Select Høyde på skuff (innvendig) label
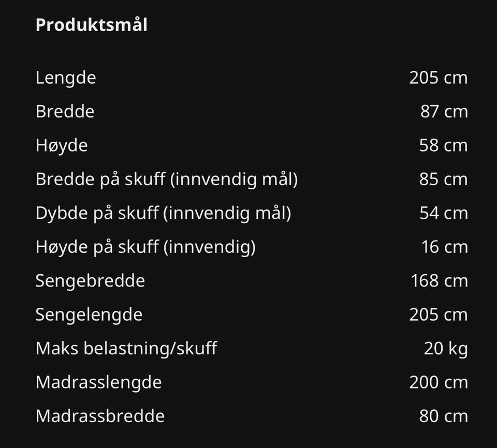This screenshot has width=497, height=448. pos(145,247)
